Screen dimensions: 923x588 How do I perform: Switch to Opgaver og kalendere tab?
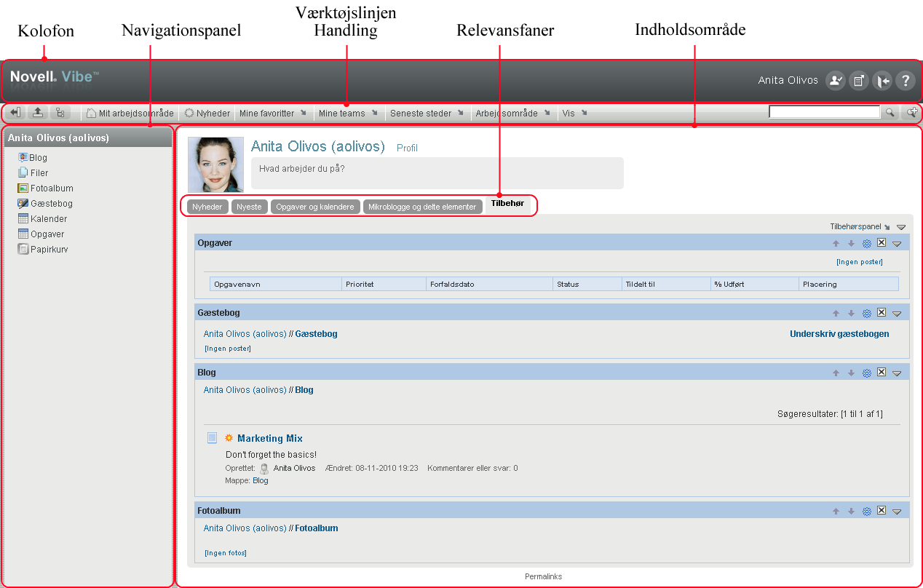pos(315,207)
